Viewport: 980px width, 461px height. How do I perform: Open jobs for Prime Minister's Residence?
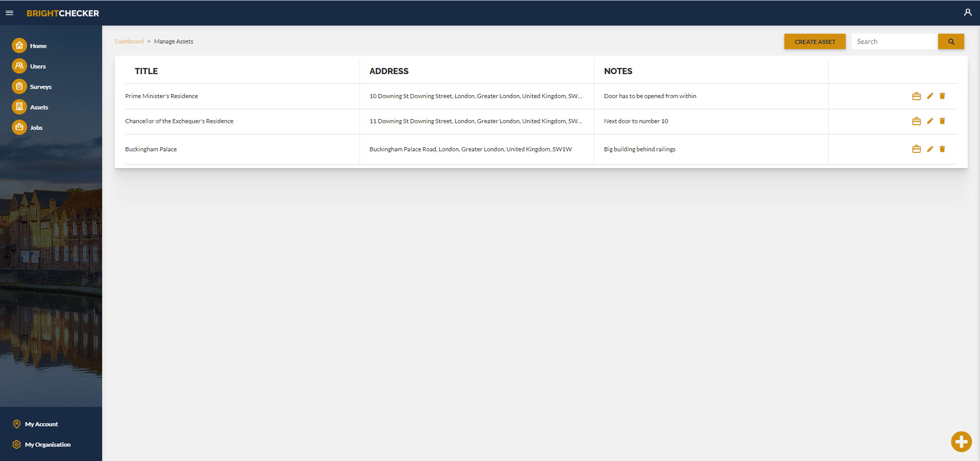(x=916, y=96)
